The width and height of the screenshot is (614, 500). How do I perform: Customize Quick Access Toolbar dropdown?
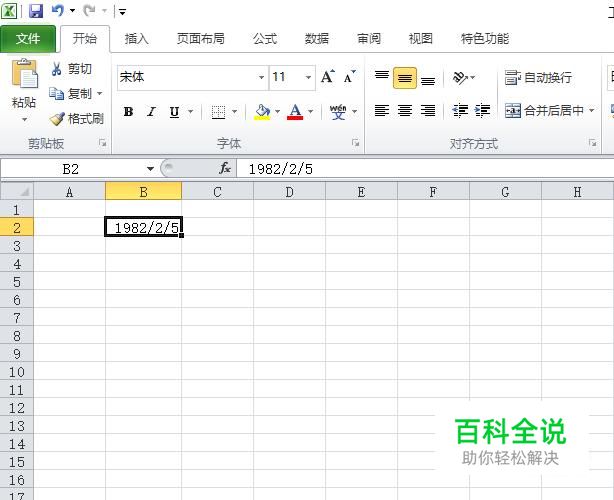click(123, 11)
